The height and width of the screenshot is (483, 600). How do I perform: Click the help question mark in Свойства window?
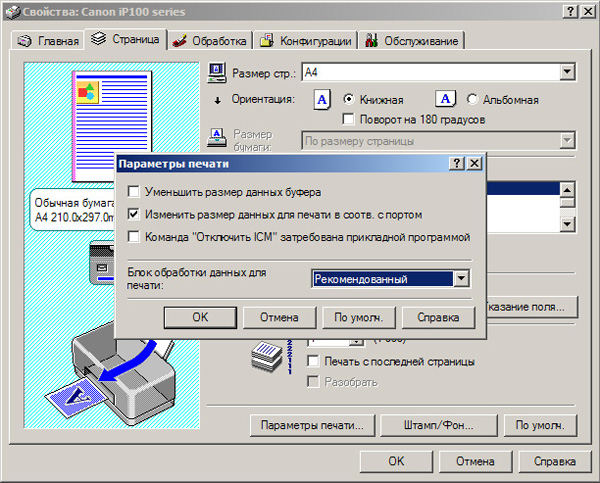(x=571, y=12)
